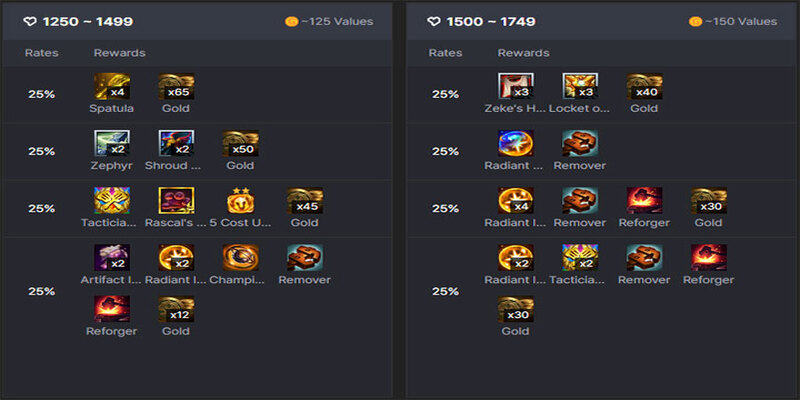Click the Radiant orb icon above Remover
The image size is (800, 400).
point(516,143)
